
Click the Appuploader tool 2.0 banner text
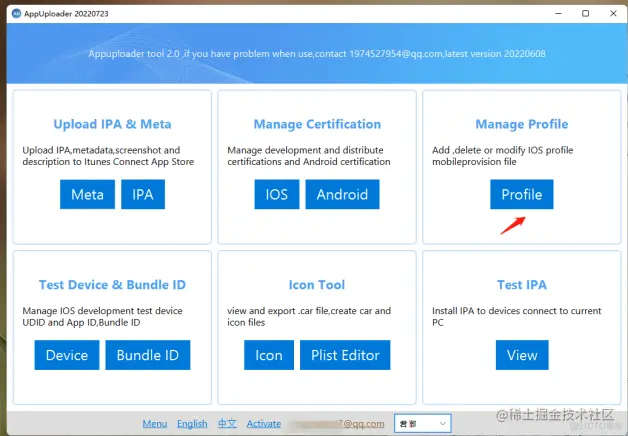point(317,54)
